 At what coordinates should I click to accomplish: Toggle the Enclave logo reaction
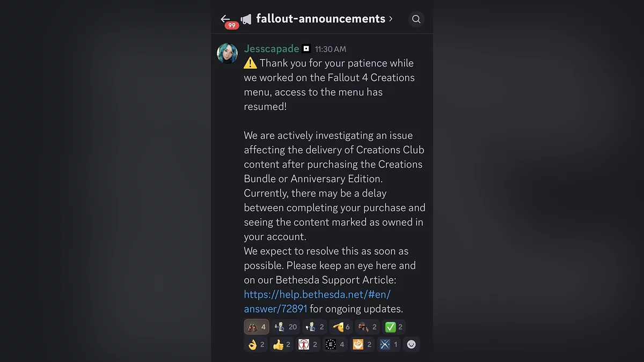click(x=335, y=344)
